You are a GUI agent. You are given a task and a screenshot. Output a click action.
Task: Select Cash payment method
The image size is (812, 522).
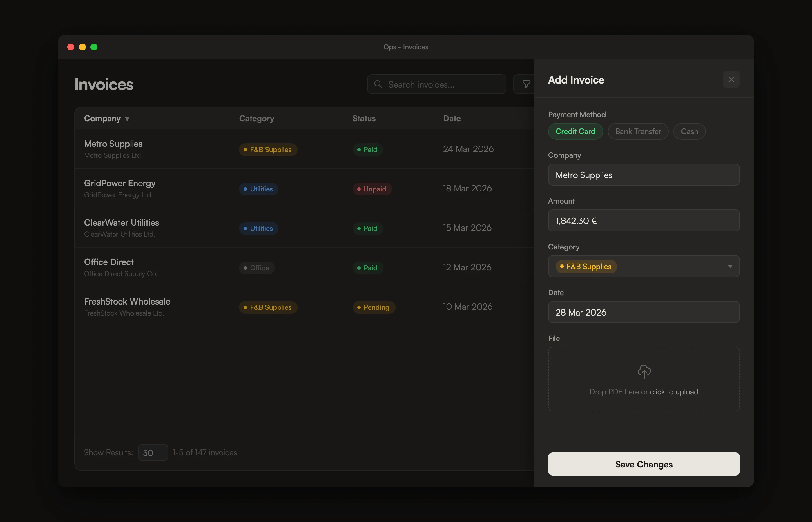coord(689,132)
